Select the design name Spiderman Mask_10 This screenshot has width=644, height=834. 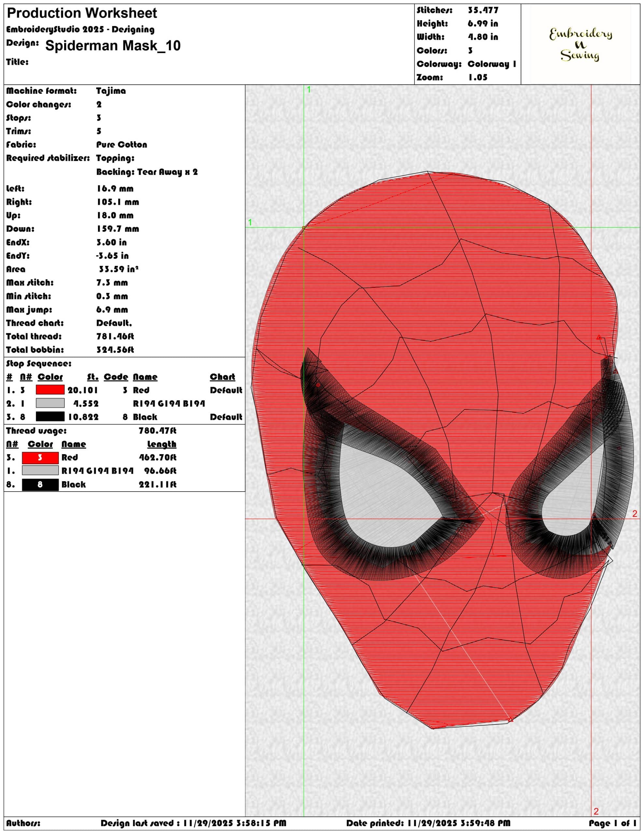pyautogui.click(x=113, y=46)
